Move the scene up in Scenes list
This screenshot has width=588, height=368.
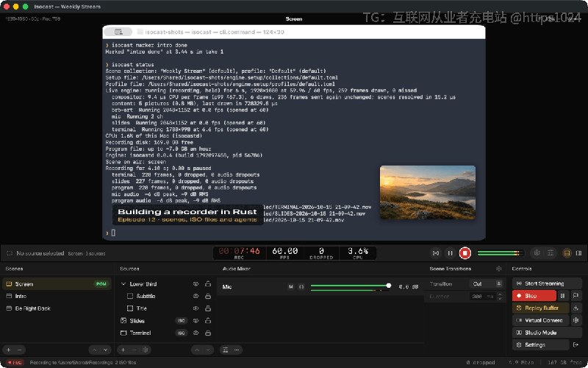(95, 350)
